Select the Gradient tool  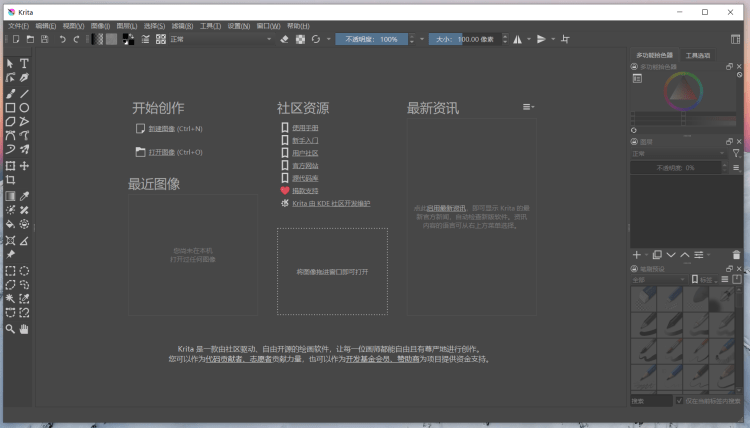point(10,196)
